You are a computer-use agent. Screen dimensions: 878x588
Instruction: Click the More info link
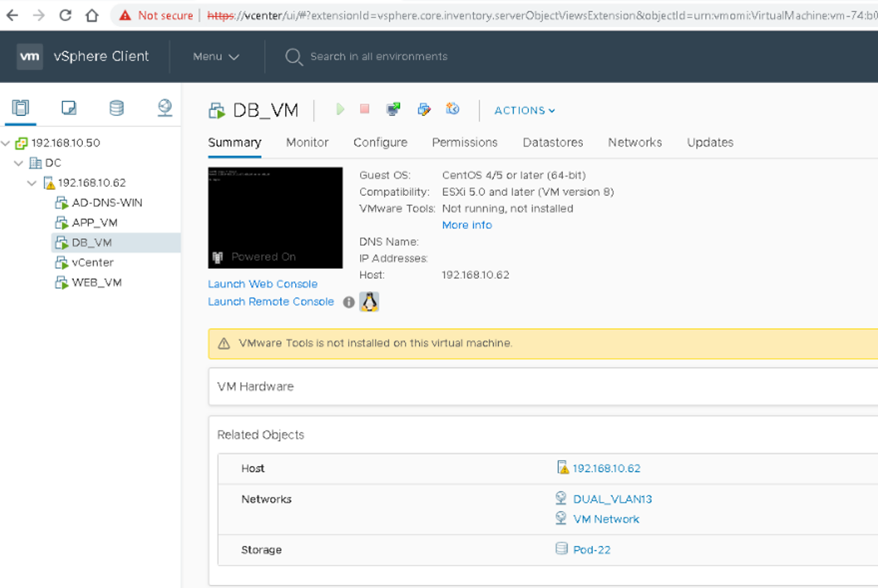(467, 225)
